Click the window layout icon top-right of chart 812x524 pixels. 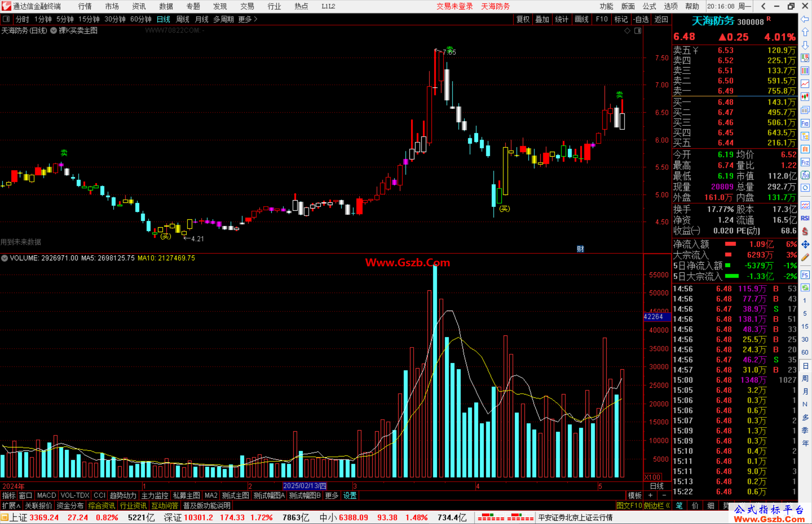click(x=638, y=31)
